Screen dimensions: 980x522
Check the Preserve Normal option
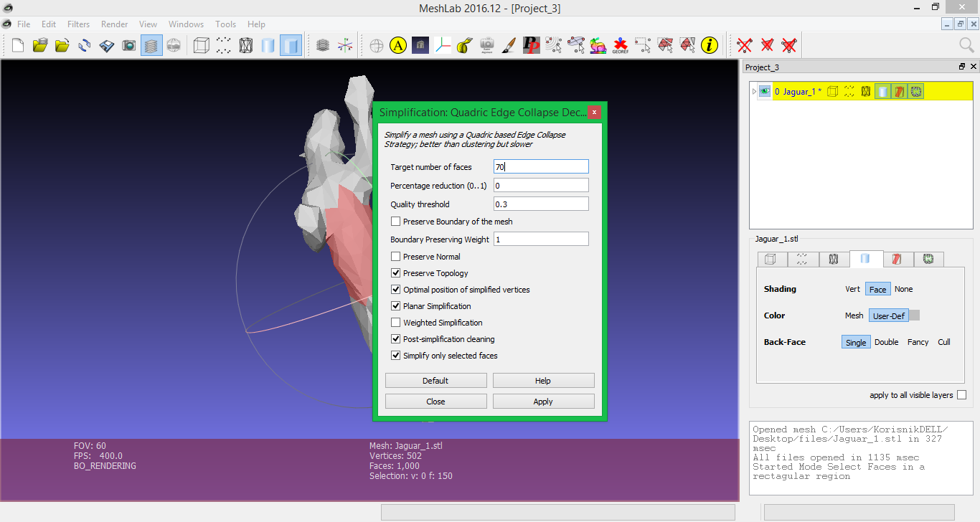[396, 257]
